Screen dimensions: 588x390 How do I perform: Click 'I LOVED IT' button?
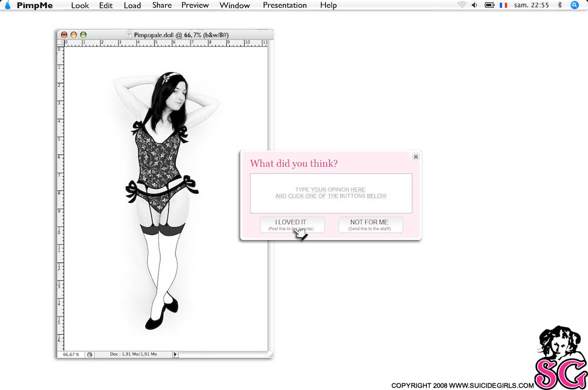pyautogui.click(x=292, y=224)
